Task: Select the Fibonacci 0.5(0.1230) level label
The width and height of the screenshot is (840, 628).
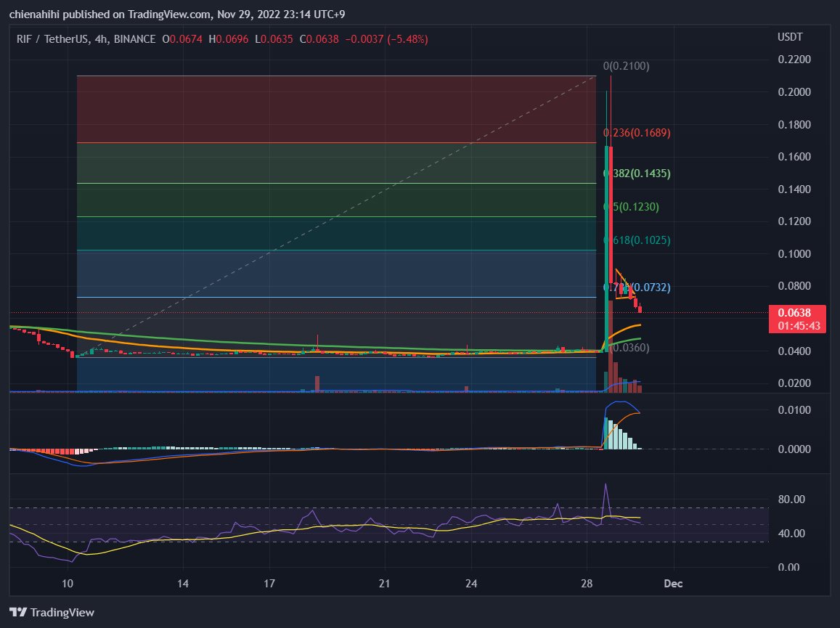Action: click(x=631, y=206)
